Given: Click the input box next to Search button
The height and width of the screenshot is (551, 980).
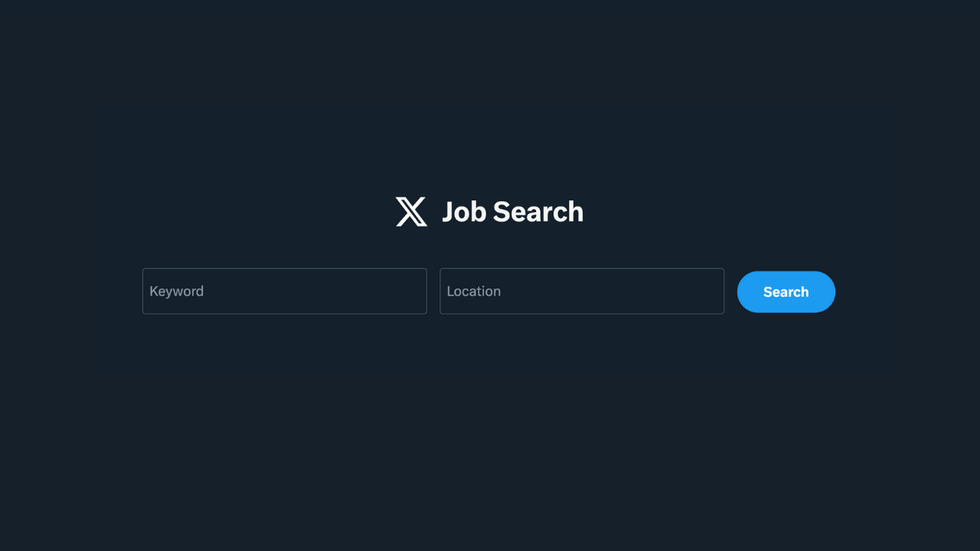Looking at the screenshot, I should (581, 291).
